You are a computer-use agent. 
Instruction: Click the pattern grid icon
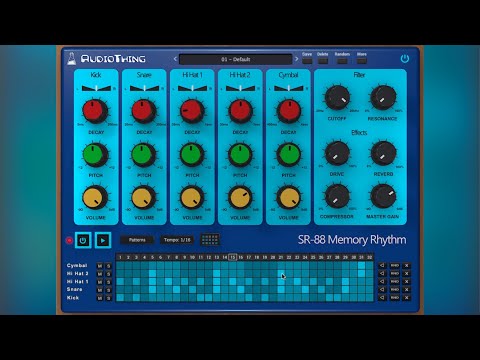[210, 240]
